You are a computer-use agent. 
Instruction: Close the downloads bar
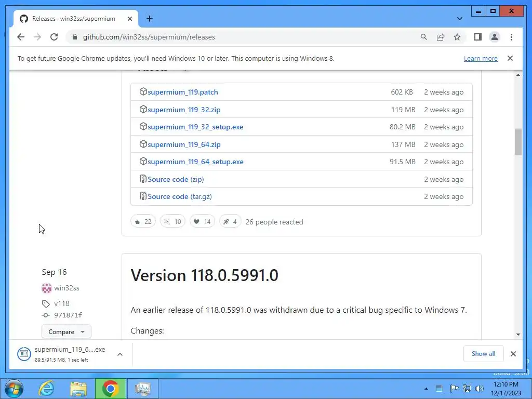pyautogui.click(x=513, y=354)
